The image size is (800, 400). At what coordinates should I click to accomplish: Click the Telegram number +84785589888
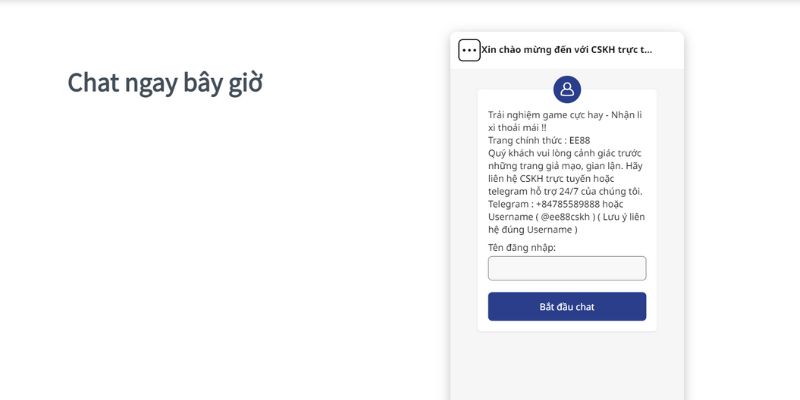[x=568, y=204]
